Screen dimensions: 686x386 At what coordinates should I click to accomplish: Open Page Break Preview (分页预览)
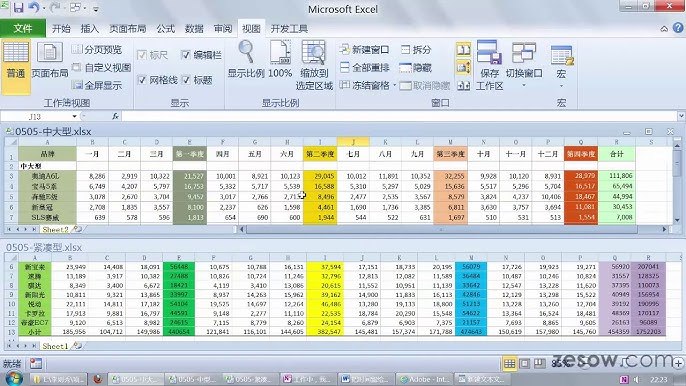point(97,49)
